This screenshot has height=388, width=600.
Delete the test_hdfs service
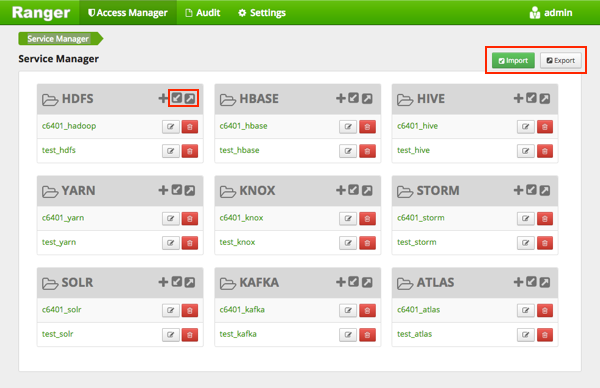190,151
